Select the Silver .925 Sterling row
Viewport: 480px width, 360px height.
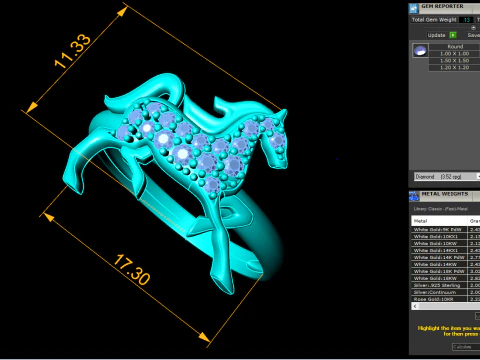(446, 285)
